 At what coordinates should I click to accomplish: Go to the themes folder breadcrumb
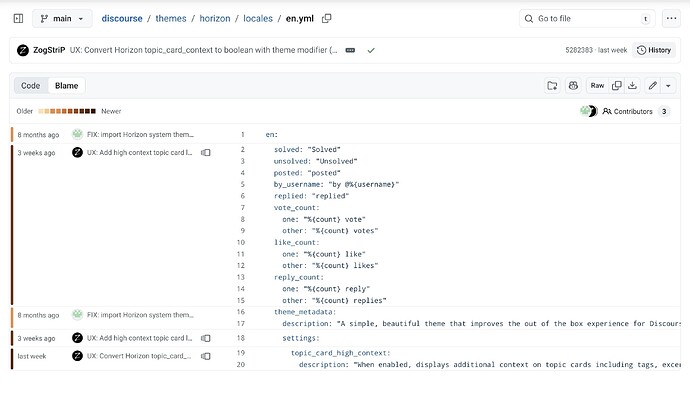[171, 18]
